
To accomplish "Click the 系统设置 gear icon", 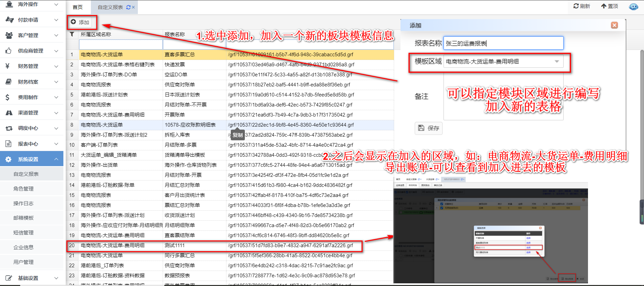I will point(9,159).
